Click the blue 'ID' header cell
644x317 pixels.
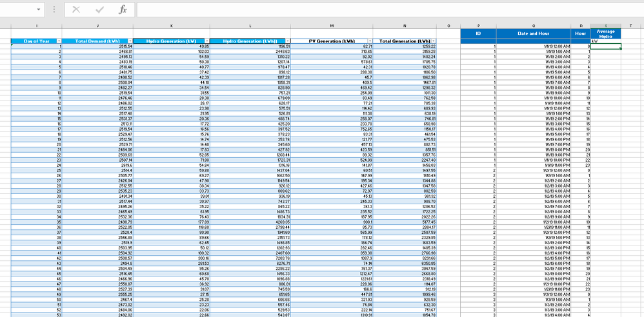click(x=478, y=34)
